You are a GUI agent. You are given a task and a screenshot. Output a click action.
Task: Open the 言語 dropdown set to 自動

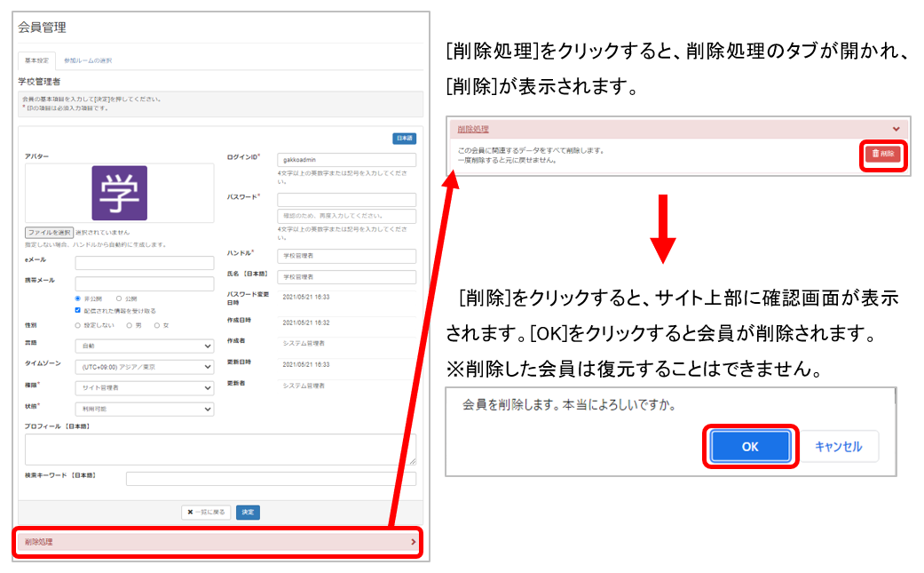point(144,346)
